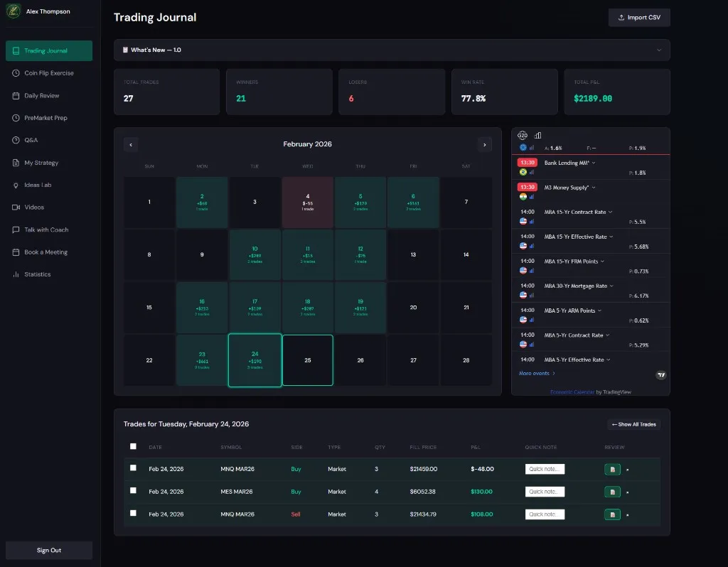Click the More events link
This screenshot has height=567, width=728.
[x=535, y=373]
